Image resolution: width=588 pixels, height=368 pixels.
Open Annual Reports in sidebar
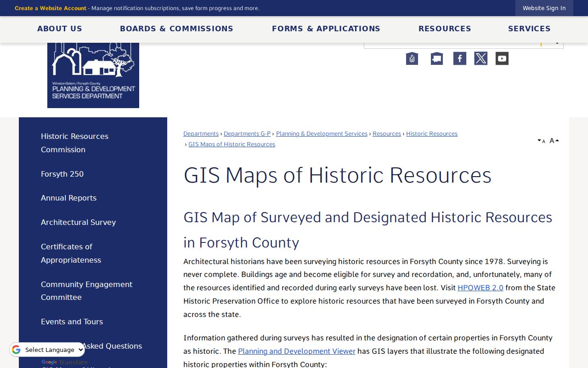tap(69, 198)
